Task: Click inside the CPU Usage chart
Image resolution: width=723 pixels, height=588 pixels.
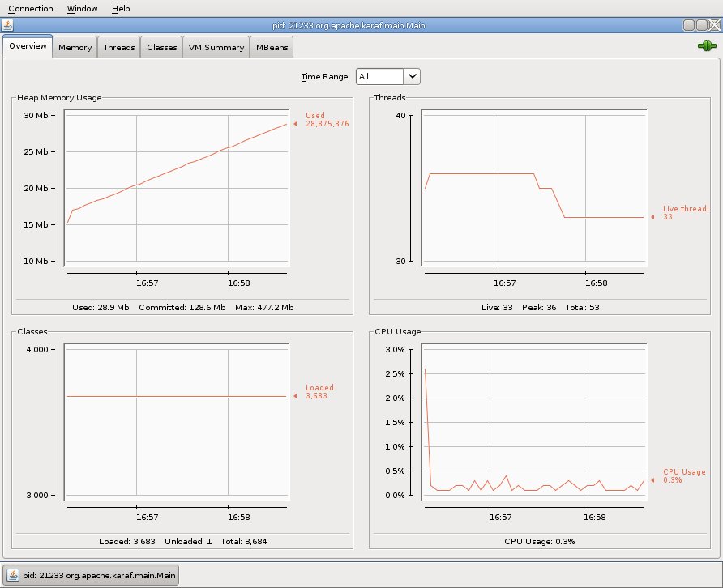Action: point(535,421)
